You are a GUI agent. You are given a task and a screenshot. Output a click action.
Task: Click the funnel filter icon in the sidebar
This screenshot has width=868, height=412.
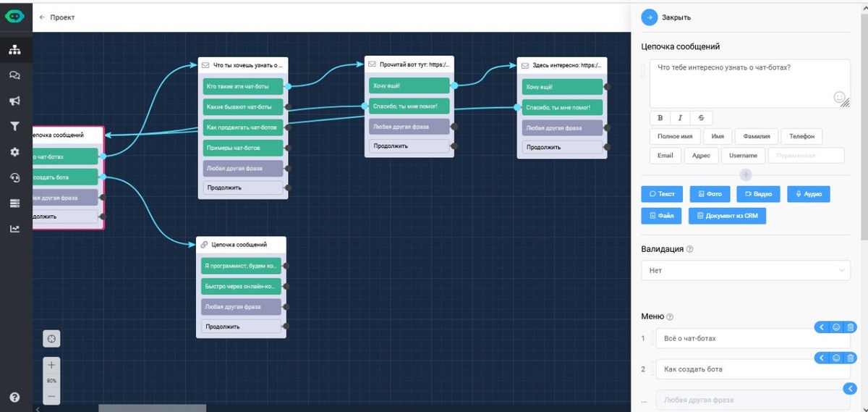coord(14,127)
